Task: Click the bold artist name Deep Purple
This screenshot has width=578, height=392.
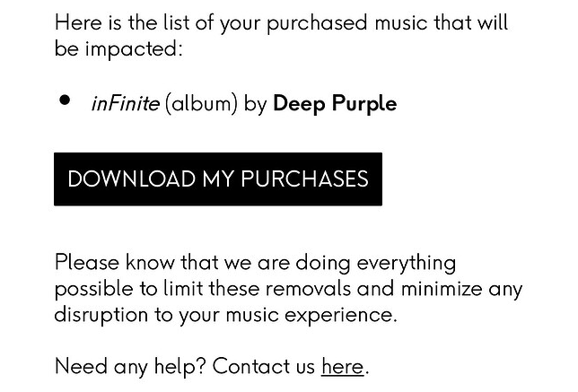Action: click(335, 103)
